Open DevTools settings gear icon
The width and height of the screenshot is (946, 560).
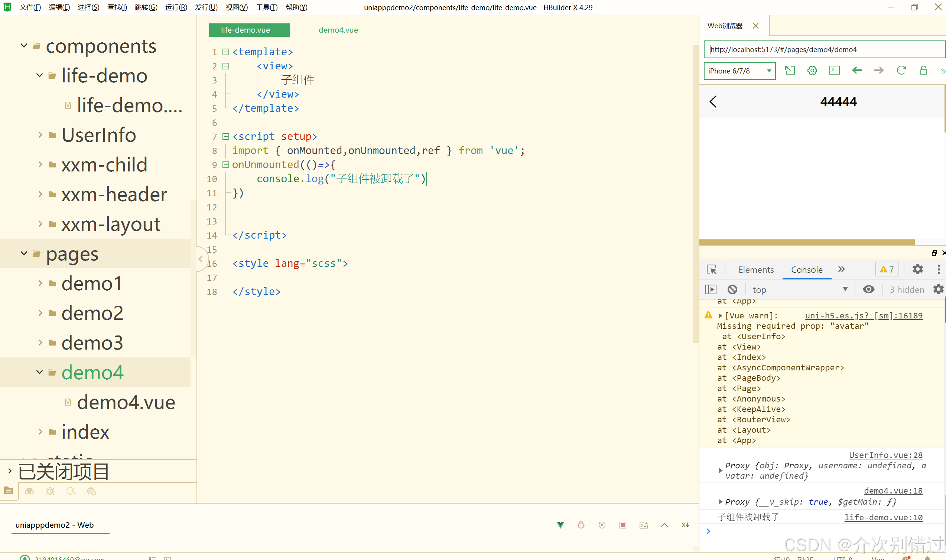(x=918, y=269)
